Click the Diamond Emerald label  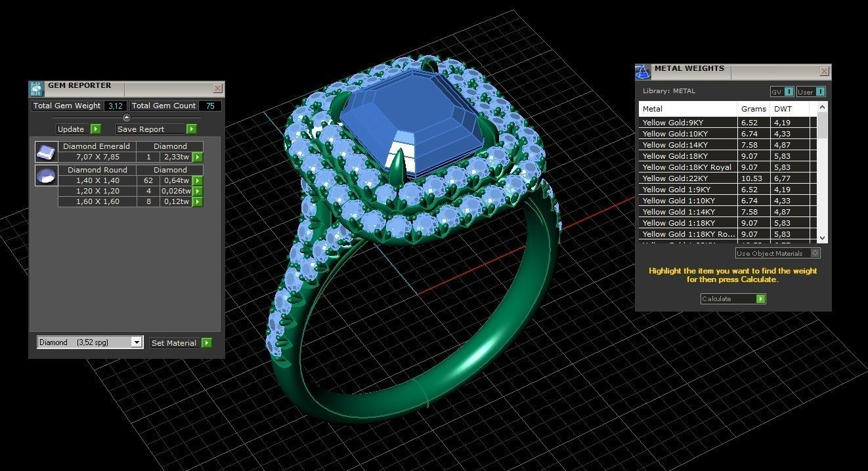(97, 146)
